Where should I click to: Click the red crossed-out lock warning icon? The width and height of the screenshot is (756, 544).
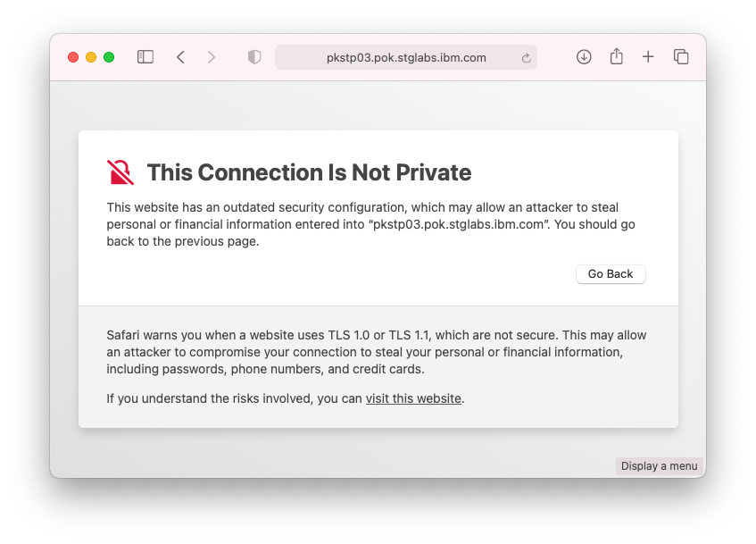(120, 172)
